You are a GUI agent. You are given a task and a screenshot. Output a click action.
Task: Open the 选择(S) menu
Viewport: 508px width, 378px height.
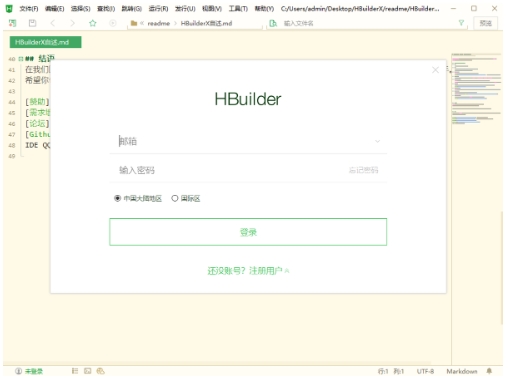pos(80,9)
